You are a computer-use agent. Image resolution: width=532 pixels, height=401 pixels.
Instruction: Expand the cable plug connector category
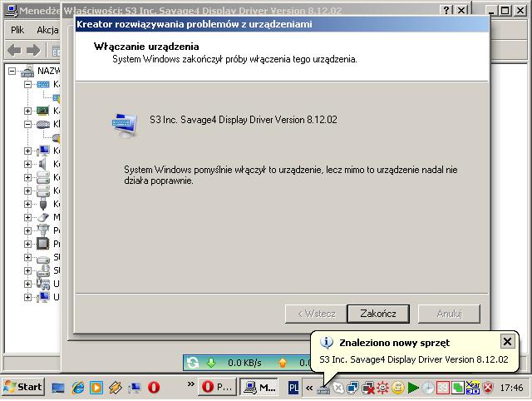pyautogui.click(x=27, y=204)
